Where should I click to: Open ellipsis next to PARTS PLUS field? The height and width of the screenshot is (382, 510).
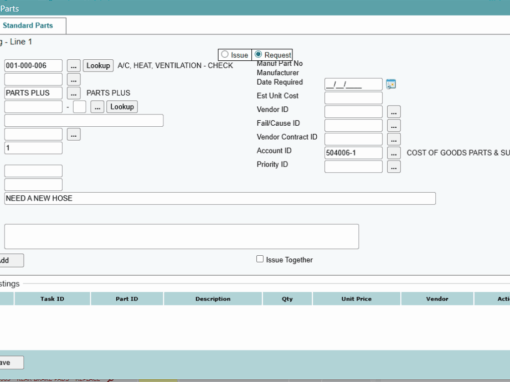(x=74, y=93)
